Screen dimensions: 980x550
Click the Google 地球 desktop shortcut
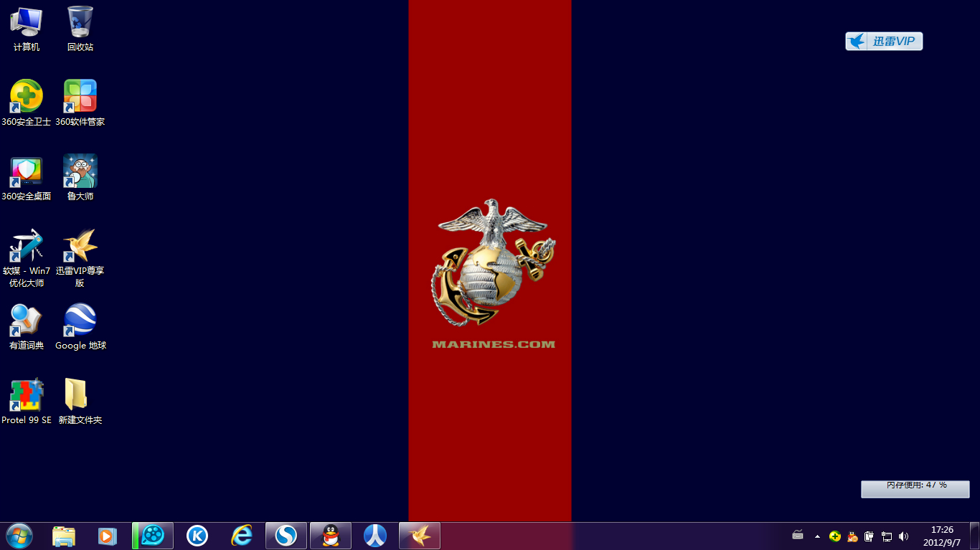tap(80, 327)
